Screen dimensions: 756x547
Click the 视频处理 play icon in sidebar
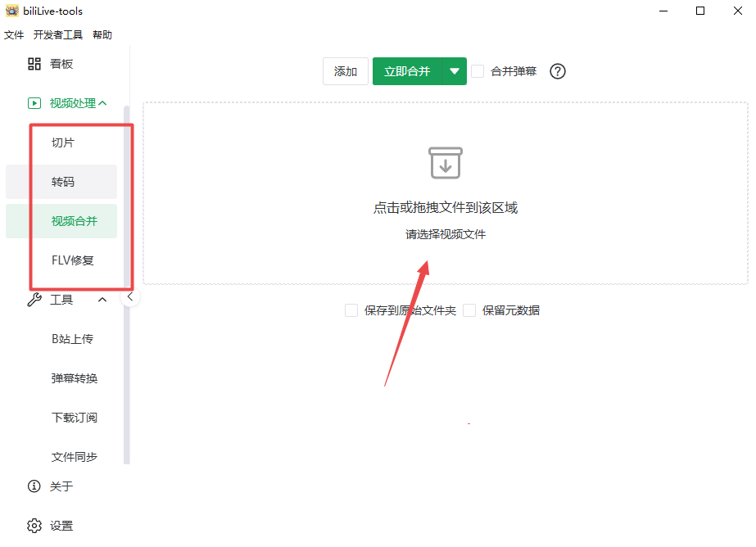(34, 103)
